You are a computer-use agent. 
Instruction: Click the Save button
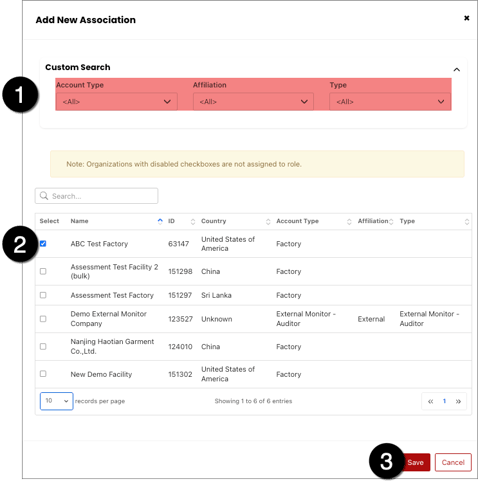415,462
